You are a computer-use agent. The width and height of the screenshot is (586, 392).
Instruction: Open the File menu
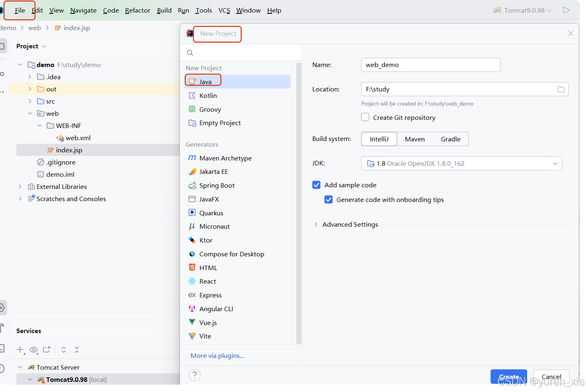tap(20, 11)
